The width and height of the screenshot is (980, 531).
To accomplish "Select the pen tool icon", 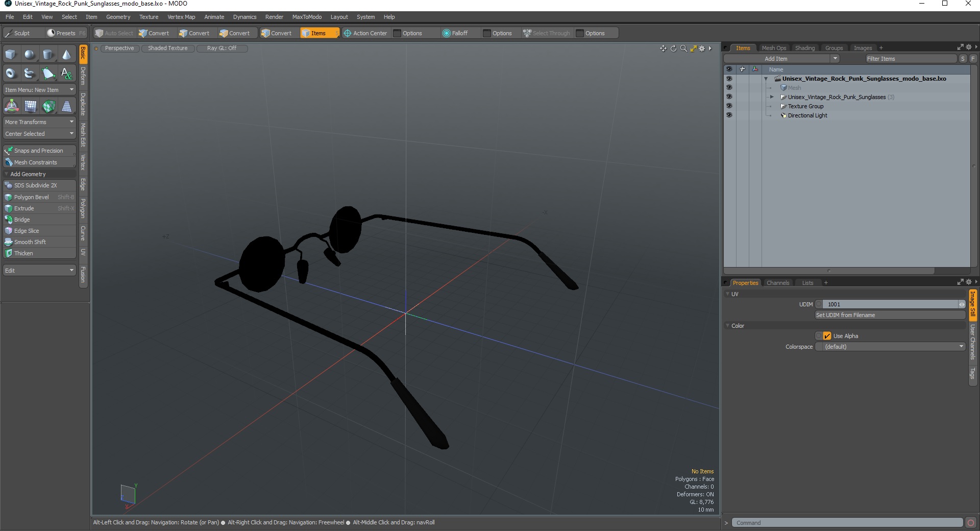I will coord(48,74).
